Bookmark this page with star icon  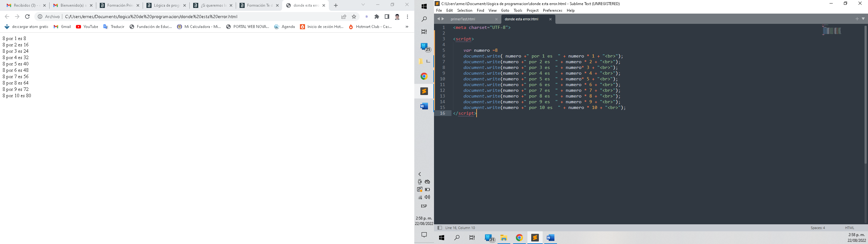354,17
